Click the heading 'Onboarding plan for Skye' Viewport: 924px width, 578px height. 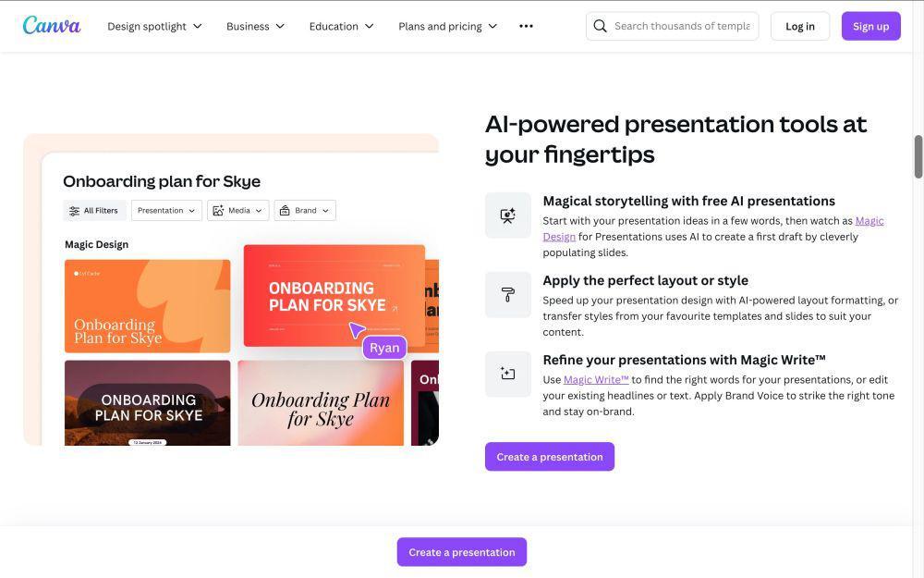point(162,181)
